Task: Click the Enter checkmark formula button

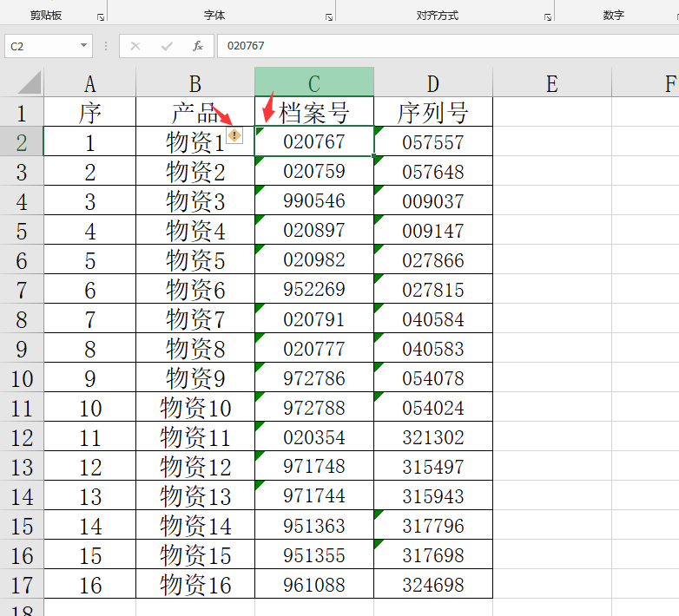Action: click(167, 46)
